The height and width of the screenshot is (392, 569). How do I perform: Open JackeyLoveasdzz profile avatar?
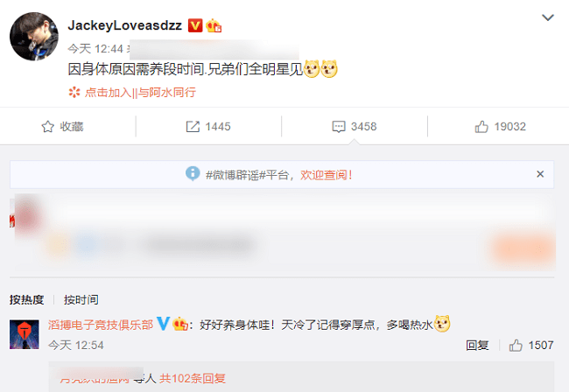click(34, 36)
